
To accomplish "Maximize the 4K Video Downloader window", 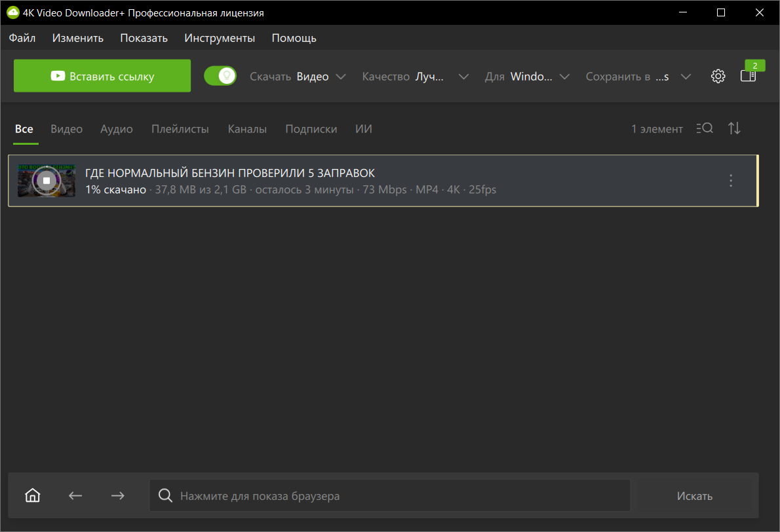I will [721, 12].
